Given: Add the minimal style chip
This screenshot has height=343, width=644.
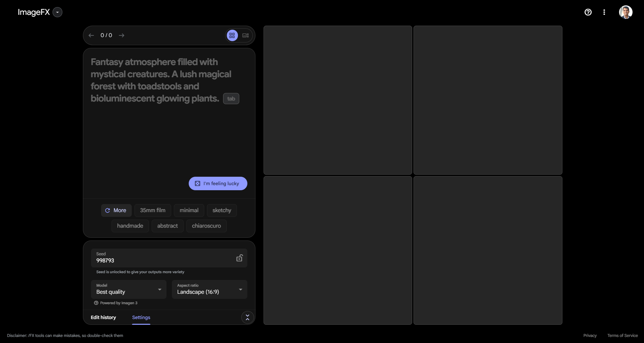Looking at the screenshot, I should point(189,210).
